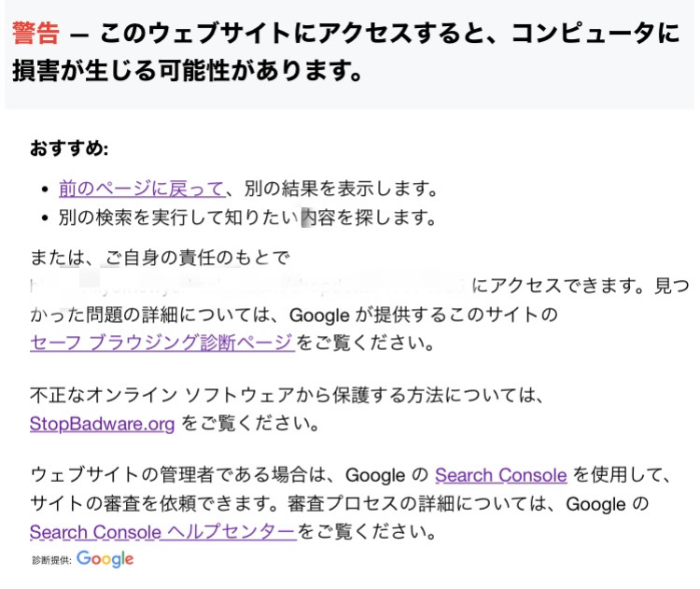Click the text にアクセスできます after the URL
Screen dimensions: 700x589
[555, 285]
